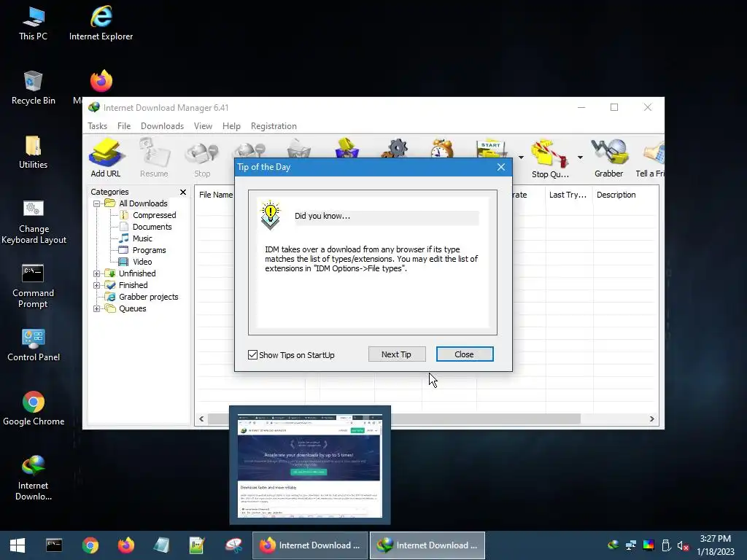Click the Add URL toolbar icon
This screenshot has width=747, height=560.
point(106,157)
